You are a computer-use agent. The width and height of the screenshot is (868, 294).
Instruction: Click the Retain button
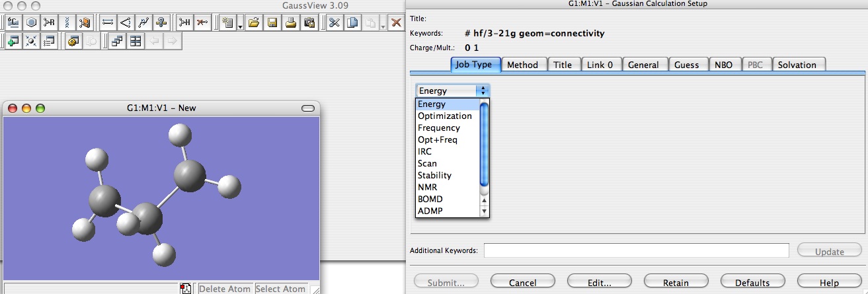click(x=676, y=282)
